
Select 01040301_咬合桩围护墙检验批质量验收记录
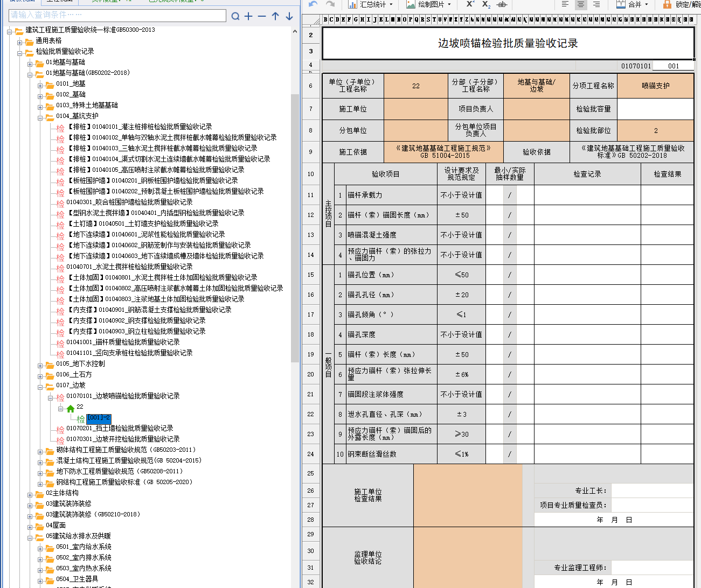click(x=130, y=202)
